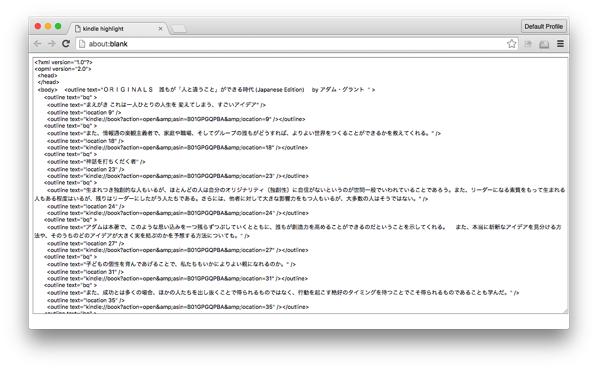This screenshot has height=370, width=598.
Task: Click the highlight line starting また、成功とは
Action: 283,293
